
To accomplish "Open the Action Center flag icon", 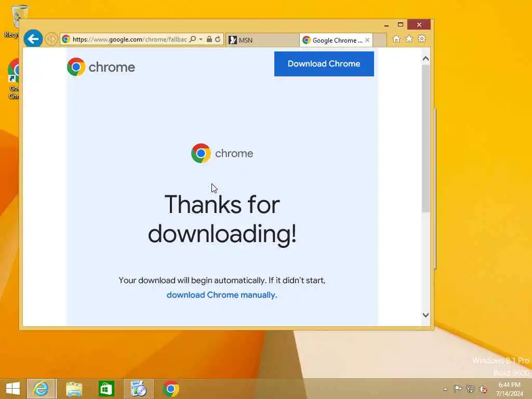I will coord(458,389).
